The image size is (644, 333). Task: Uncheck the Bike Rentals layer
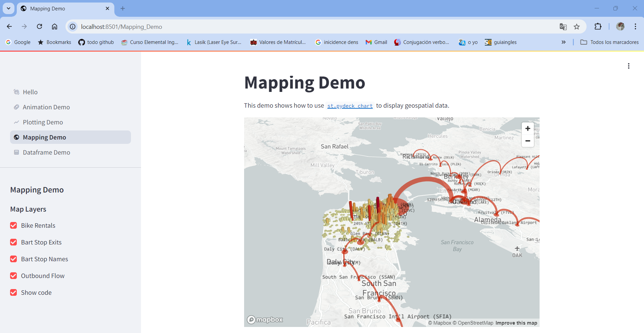(x=13, y=225)
